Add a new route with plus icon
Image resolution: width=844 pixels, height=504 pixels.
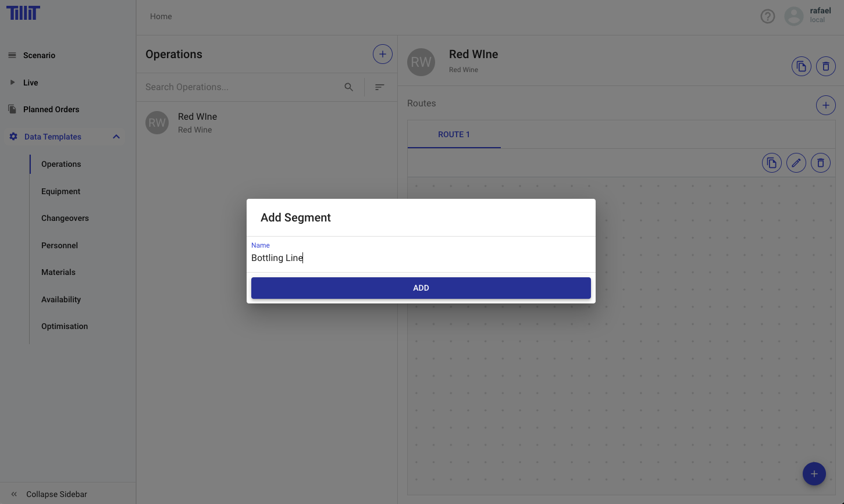pyautogui.click(x=825, y=105)
